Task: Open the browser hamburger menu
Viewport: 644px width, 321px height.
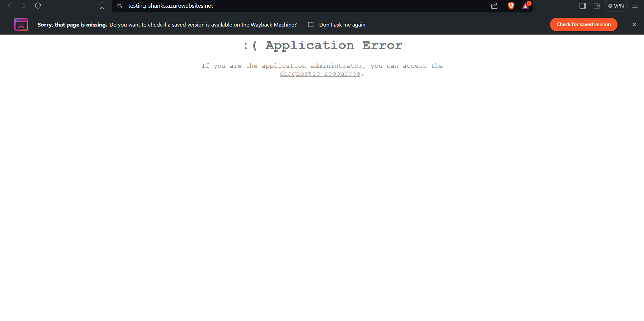Action: click(635, 6)
